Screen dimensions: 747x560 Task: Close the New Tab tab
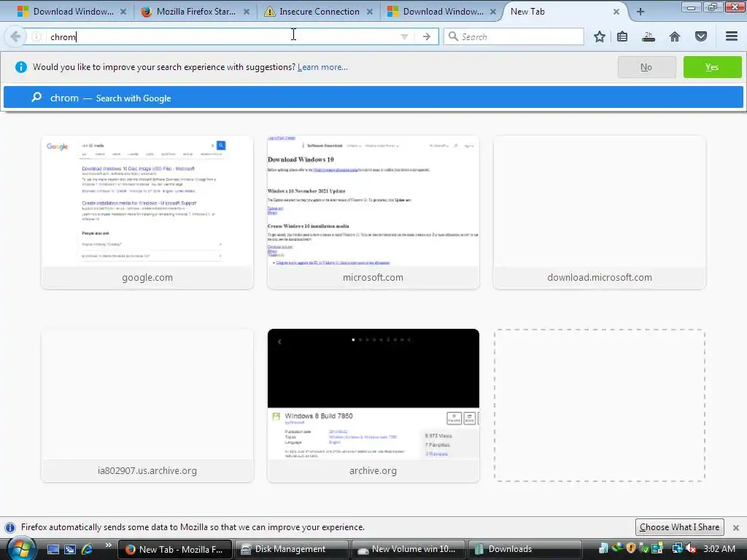click(616, 12)
